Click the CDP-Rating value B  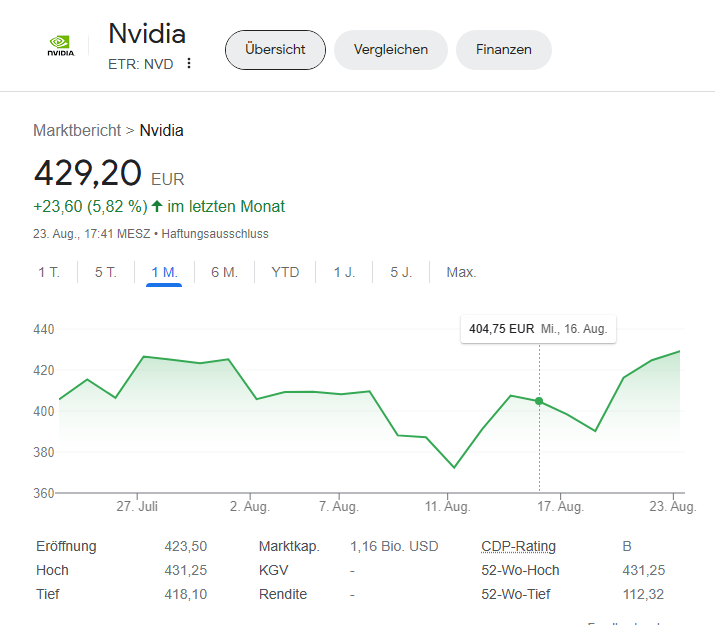coord(627,546)
